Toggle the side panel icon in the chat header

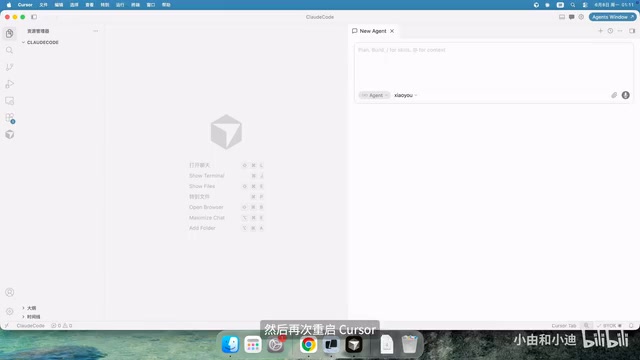[632, 31]
